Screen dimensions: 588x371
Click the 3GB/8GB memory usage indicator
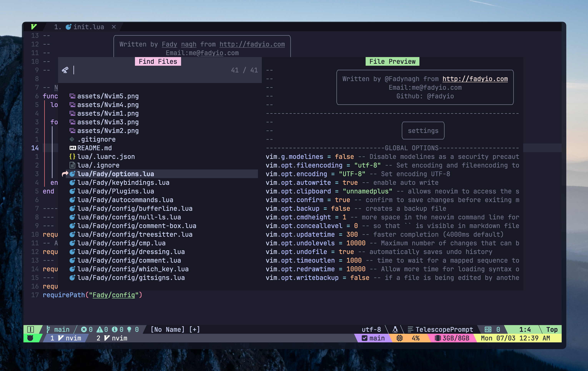coord(452,338)
